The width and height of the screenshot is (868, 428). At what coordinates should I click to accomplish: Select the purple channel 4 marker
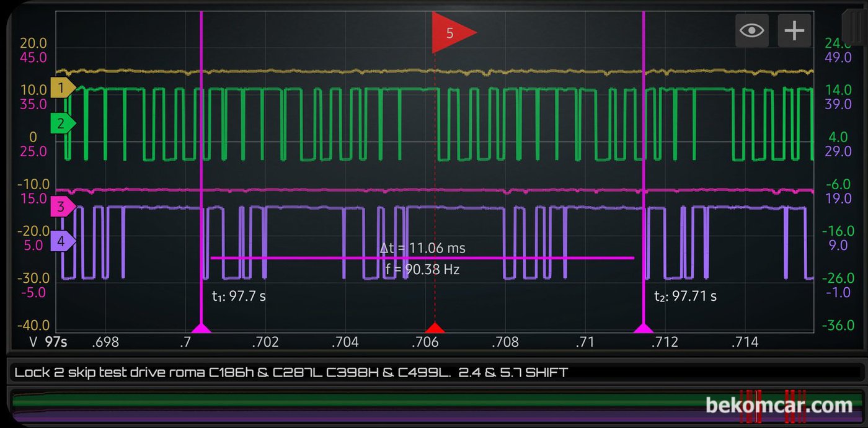point(63,241)
